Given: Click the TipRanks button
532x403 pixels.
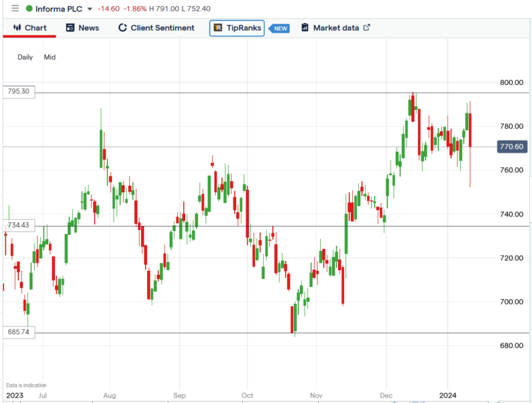Looking at the screenshot, I should tap(237, 27).
